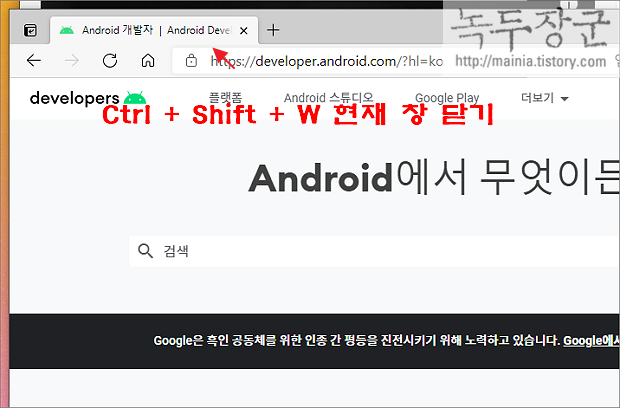
Task: Click the forward navigation arrow
Action: point(72,61)
